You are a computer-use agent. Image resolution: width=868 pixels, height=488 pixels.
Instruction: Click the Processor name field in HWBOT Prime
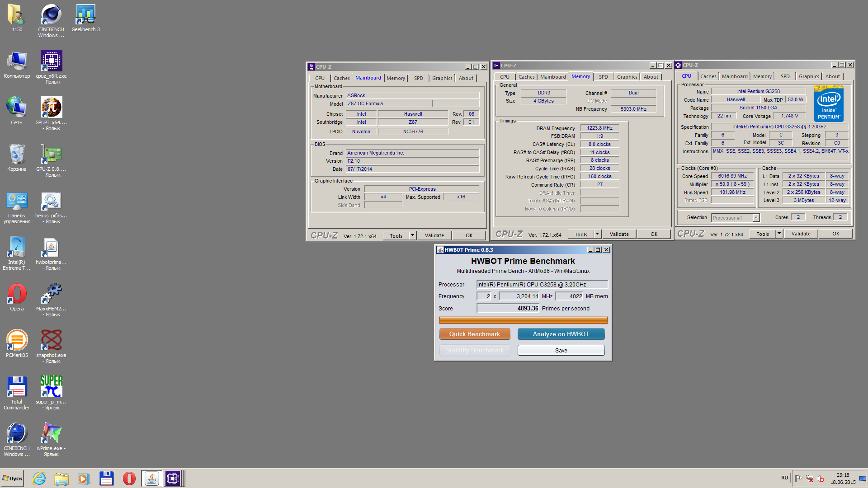(x=542, y=284)
